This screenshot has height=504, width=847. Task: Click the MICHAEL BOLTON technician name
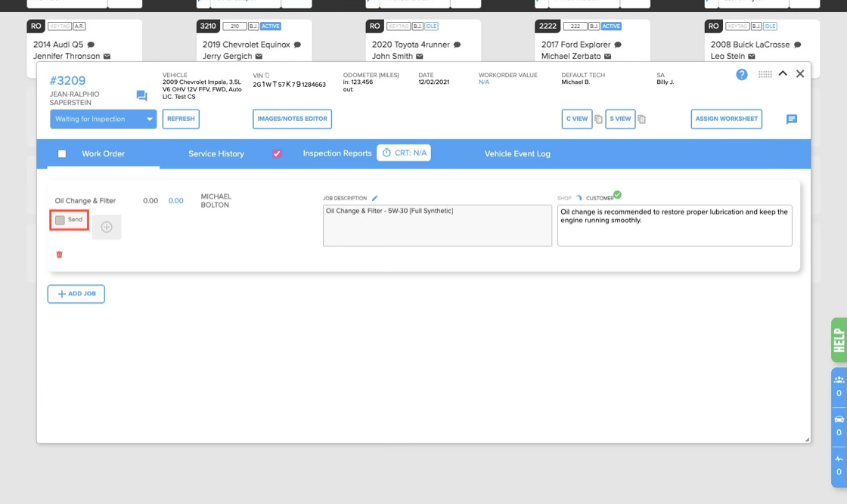[216, 201]
